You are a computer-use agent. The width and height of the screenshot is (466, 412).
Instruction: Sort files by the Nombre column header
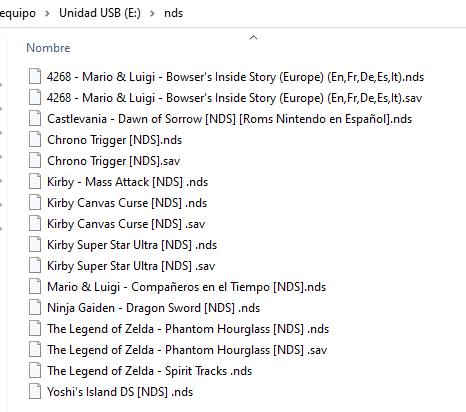click(48, 48)
